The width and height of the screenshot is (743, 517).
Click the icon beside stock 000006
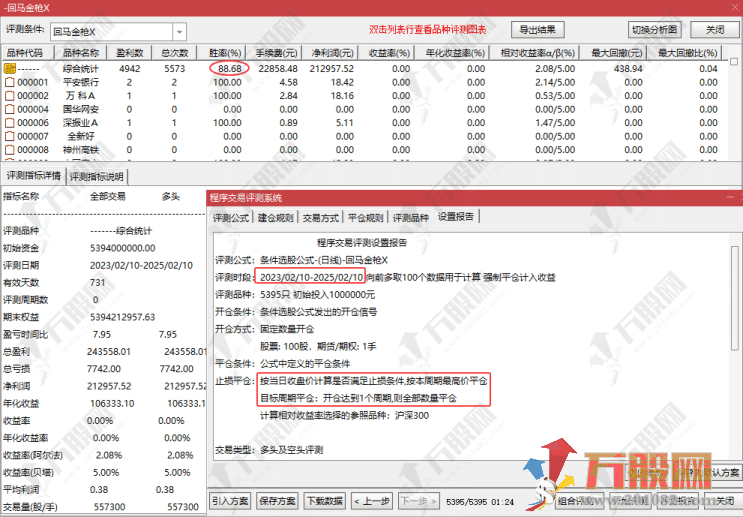click(9, 123)
